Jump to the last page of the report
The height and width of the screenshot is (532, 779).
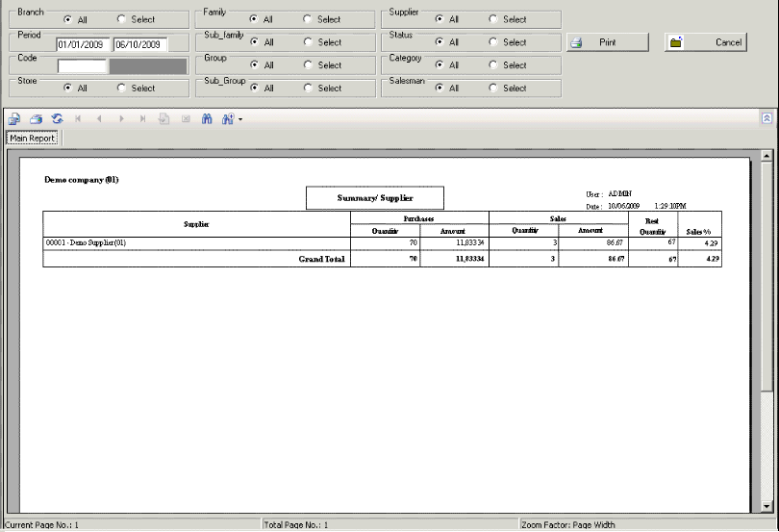click(x=142, y=119)
